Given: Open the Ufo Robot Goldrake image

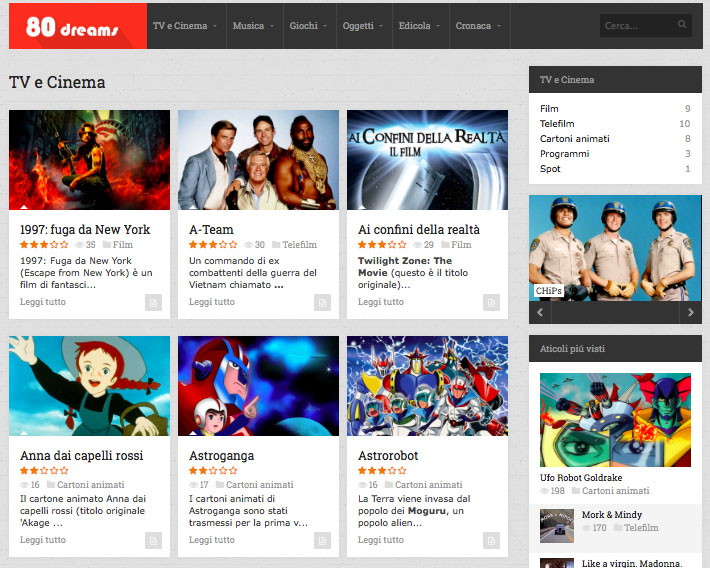Looking at the screenshot, I should pos(615,420).
